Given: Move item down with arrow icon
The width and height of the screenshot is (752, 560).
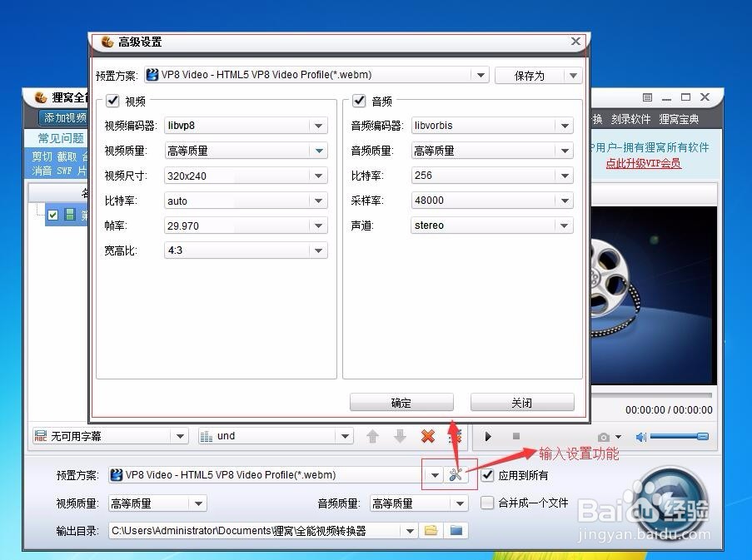Looking at the screenshot, I should coord(400,436).
